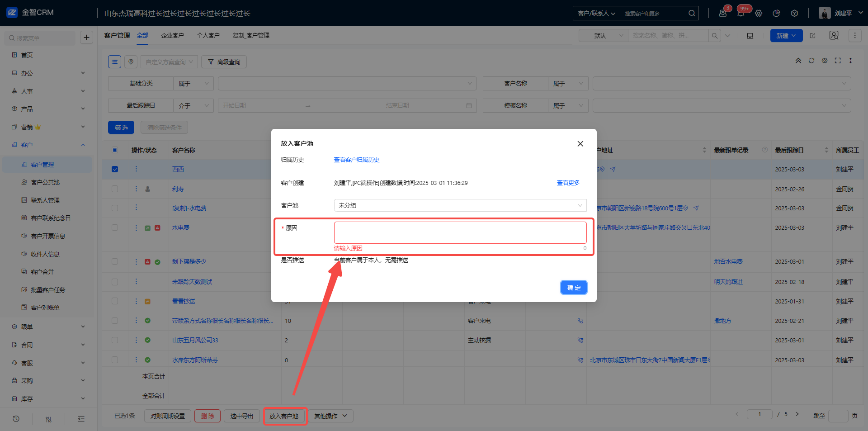Click the row height adjust arrow icon

tap(850, 61)
